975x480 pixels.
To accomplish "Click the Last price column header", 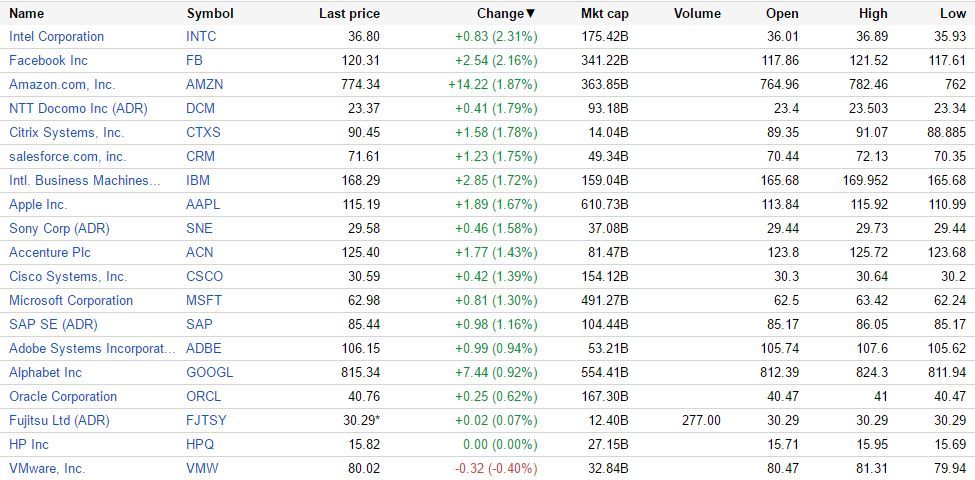I will (x=349, y=14).
